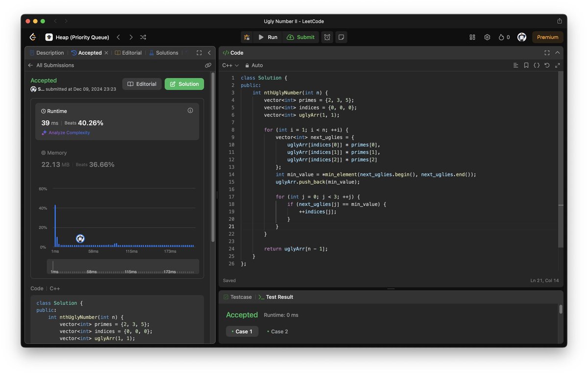Maximize the left panel with fullscreen icon
588x375 pixels.
coord(199,53)
